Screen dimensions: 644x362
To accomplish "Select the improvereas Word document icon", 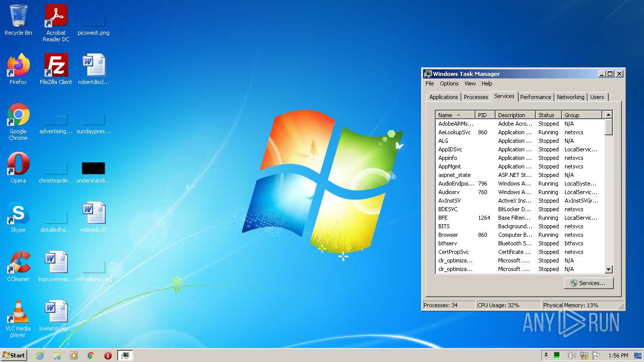I will 56,266.
